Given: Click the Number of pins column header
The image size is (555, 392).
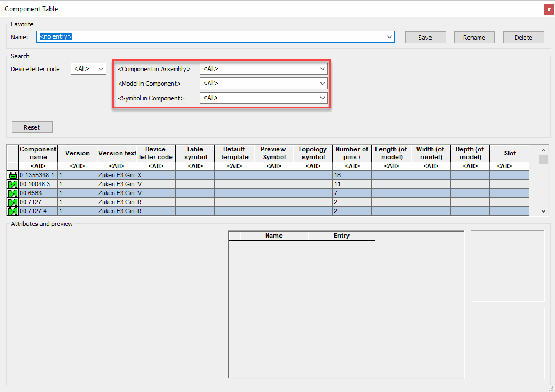Looking at the screenshot, I should click(x=352, y=153).
